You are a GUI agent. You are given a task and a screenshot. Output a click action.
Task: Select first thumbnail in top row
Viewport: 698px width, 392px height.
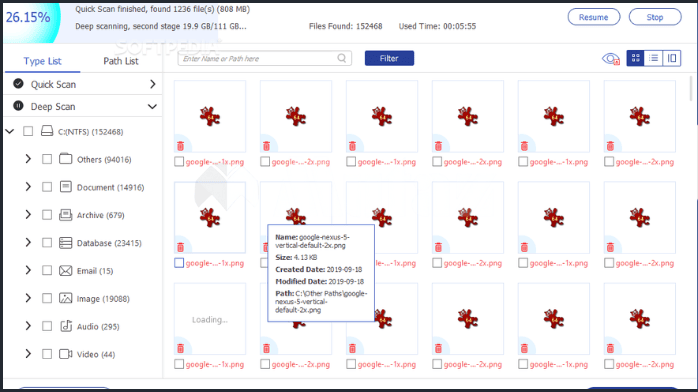click(210, 117)
